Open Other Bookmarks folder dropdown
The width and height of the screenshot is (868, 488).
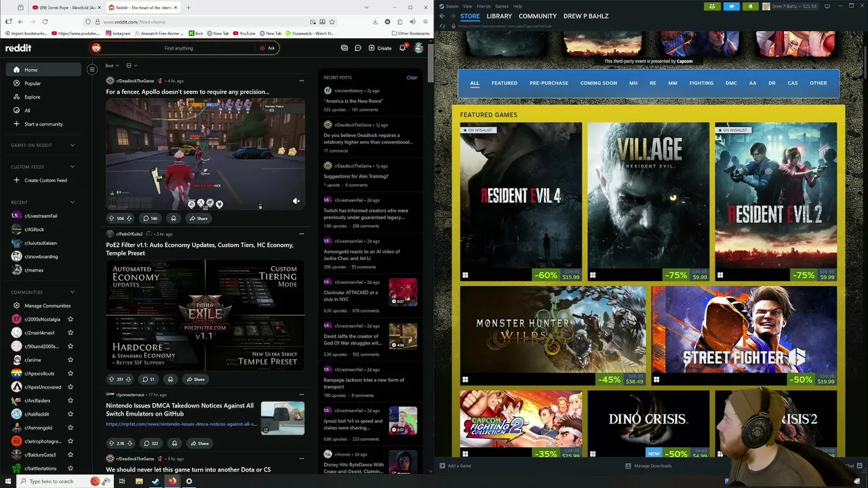pyautogui.click(x=410, y=33)
